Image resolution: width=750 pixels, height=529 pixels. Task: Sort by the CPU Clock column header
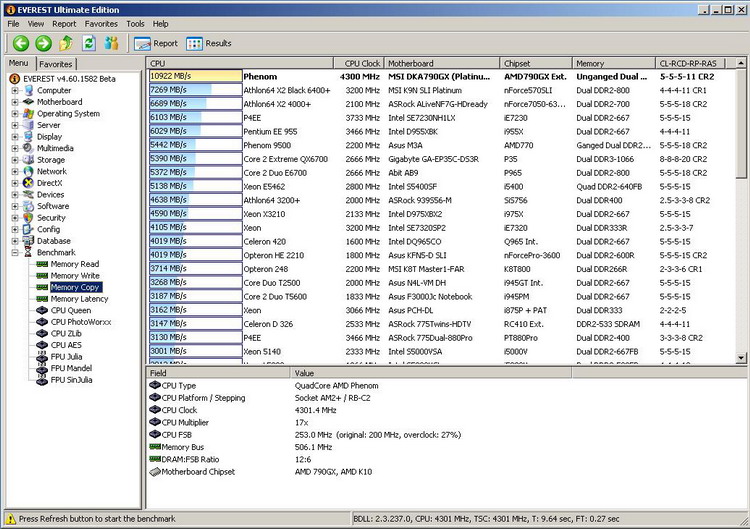tap(359, 63)
